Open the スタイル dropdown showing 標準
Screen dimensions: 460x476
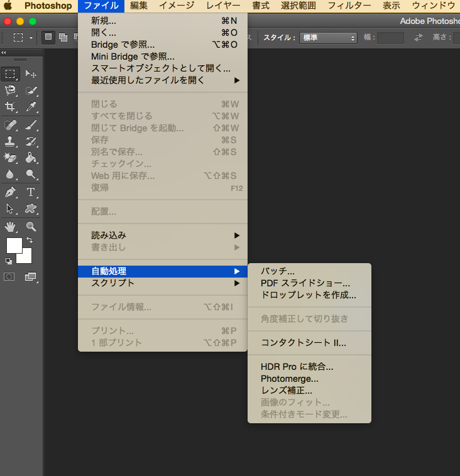[328, 38]
